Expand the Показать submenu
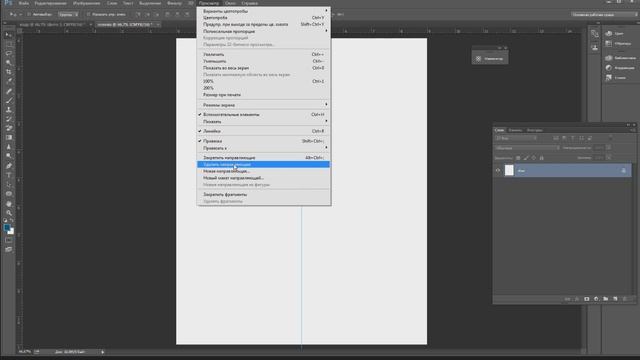 tap(263, 121)
